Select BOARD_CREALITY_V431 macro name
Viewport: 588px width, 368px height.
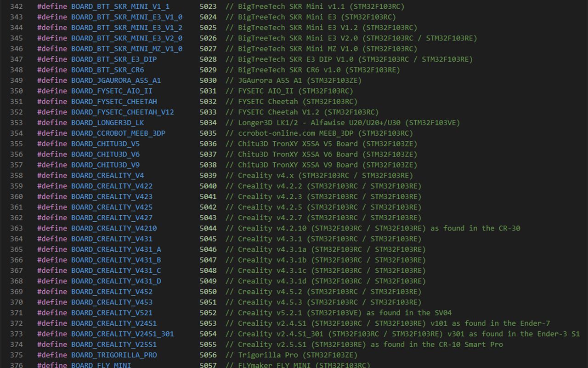point(112,239)
